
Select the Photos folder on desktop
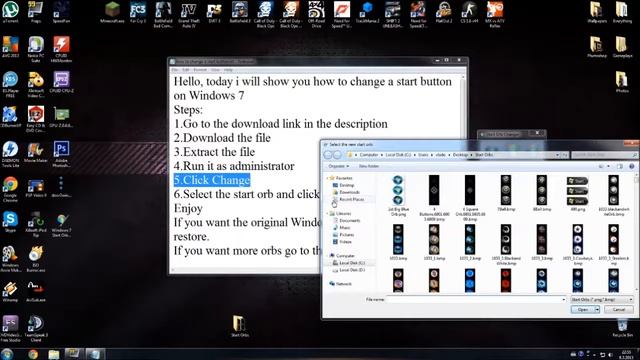point(622,82)
